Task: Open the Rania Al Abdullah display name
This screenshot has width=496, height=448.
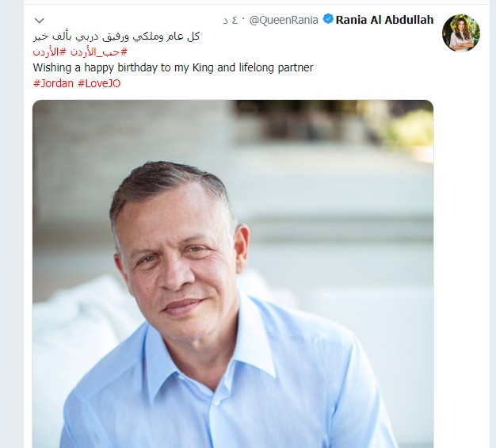Action: (x=385, y=20)
